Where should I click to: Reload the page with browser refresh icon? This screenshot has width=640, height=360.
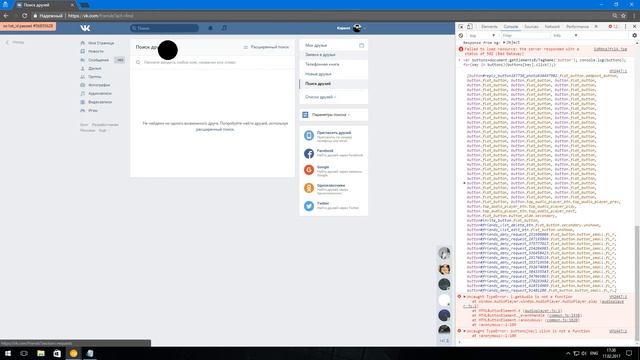(x=24, y=16)
